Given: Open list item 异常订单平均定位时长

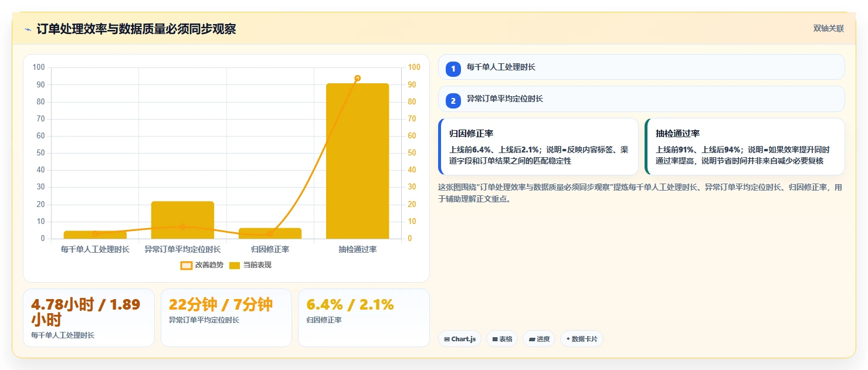Looking at the screenshot, I should click(641, 99).
